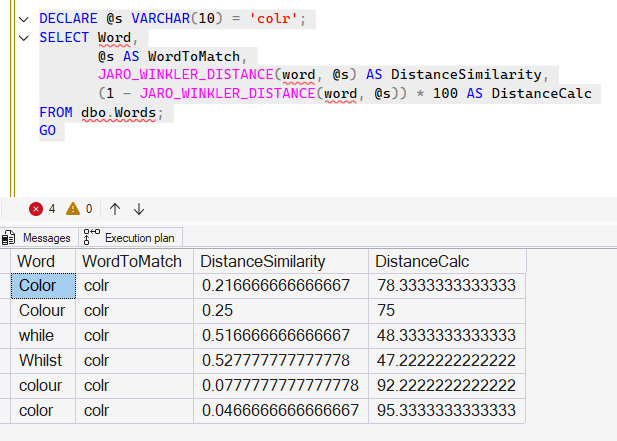
Task: Click the Messages tab document icon
Action: pyautogui.click(x=8, y=238)
